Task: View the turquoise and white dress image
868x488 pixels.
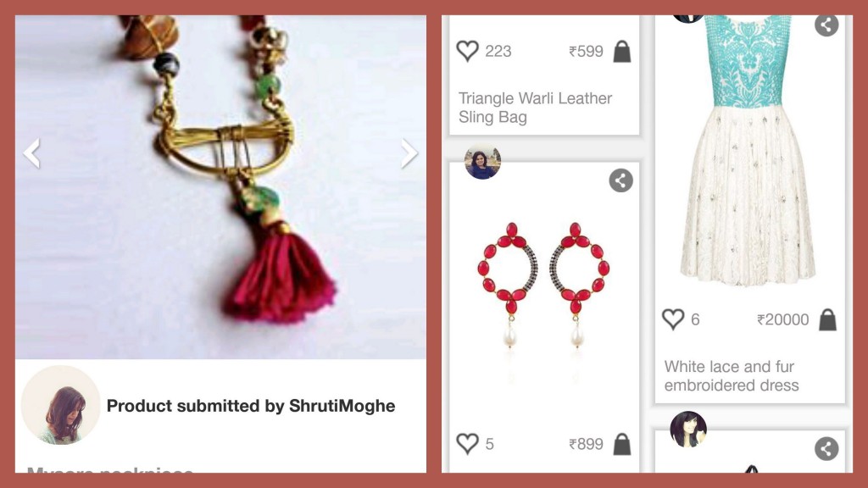Action: pos(748,151)
